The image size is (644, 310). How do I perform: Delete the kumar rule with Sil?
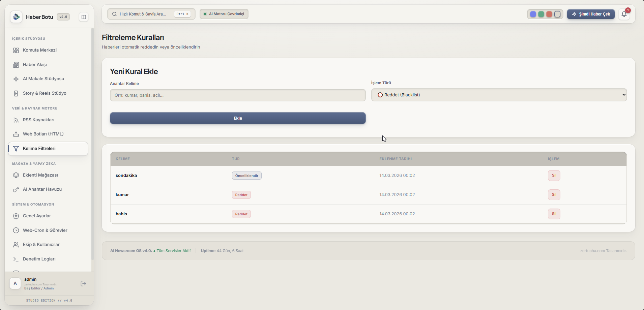pos(554,195)
